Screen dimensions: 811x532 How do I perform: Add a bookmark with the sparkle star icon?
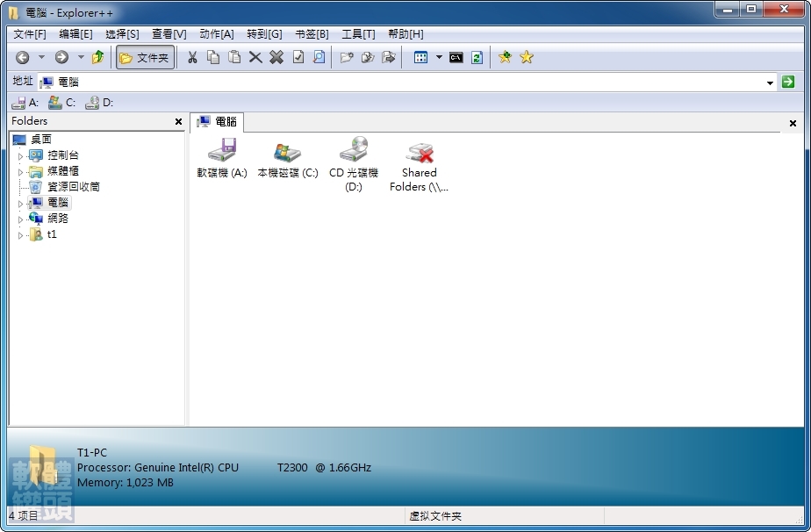click(x=504, y=57)
